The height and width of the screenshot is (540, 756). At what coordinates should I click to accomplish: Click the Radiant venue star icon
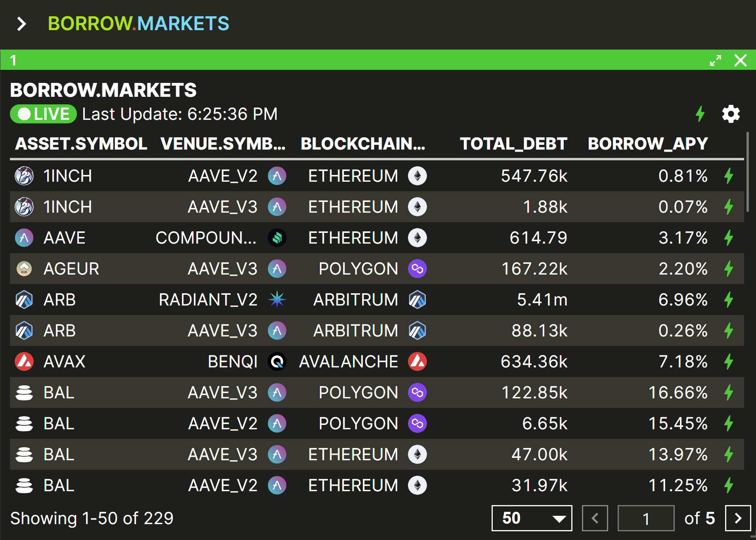pos(277,300)
